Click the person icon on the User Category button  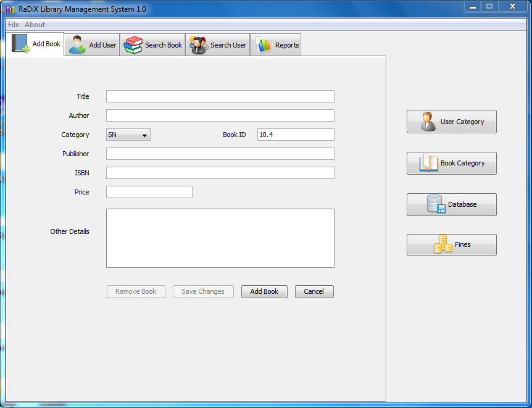click(x=430, y=121)
